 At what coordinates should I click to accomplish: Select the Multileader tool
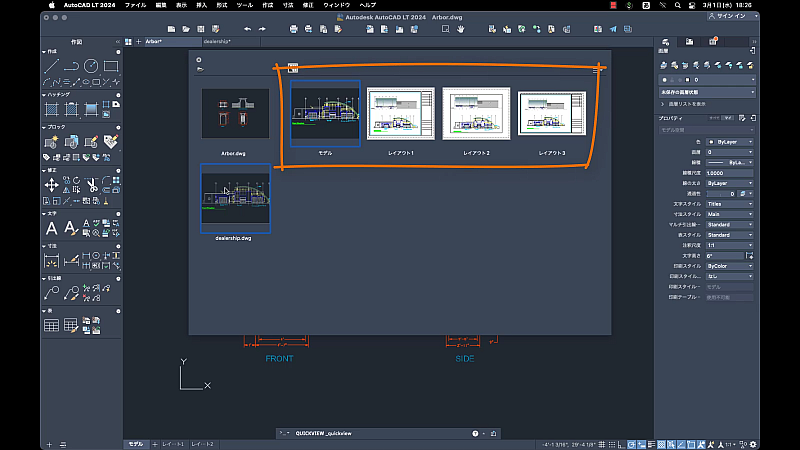point(52,293)
